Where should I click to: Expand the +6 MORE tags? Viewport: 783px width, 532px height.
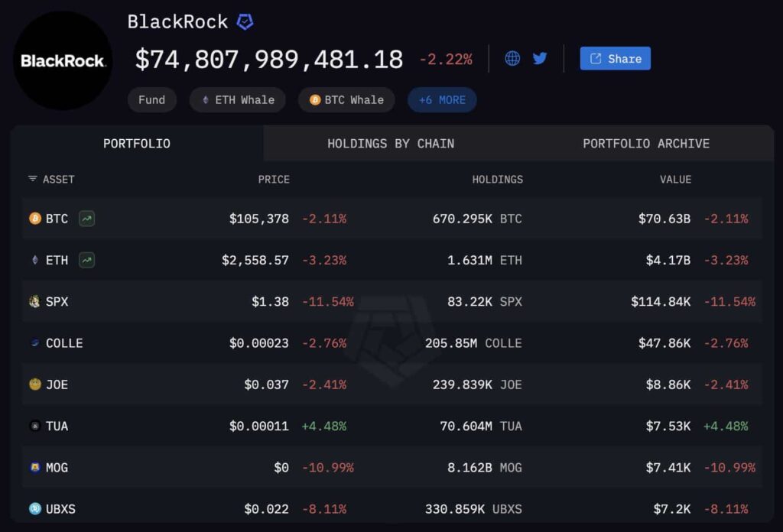(x=443, y=100)
